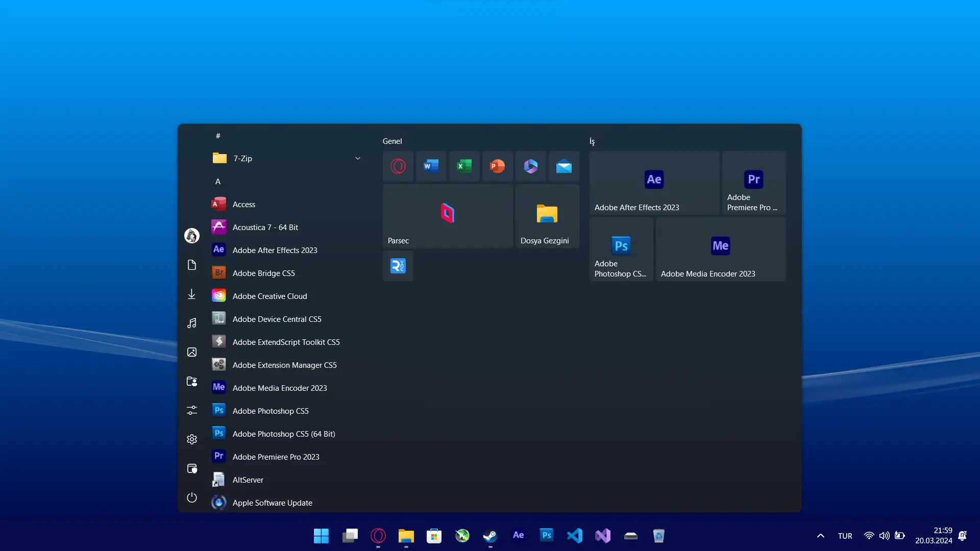This screenshot has height=551, width=980.
Task: Launch the Adobe Media Encoder 2023 tile
Action: pyautogui.click(x=721, y=249)
